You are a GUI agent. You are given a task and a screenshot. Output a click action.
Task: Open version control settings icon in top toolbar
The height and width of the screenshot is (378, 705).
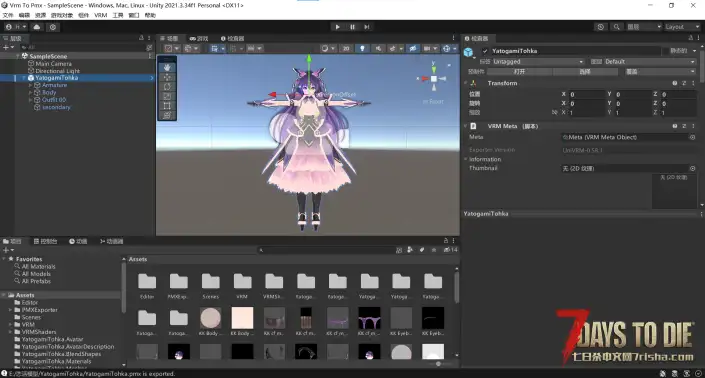(53, 27)
